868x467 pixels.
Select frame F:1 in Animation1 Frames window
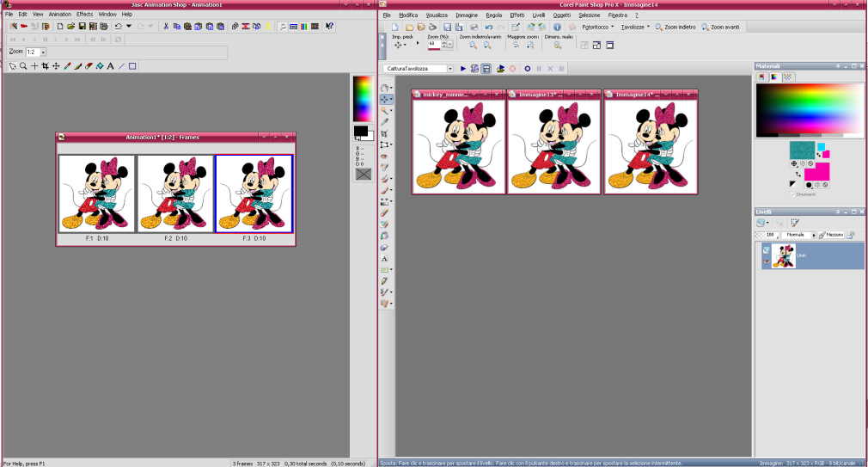97,194
